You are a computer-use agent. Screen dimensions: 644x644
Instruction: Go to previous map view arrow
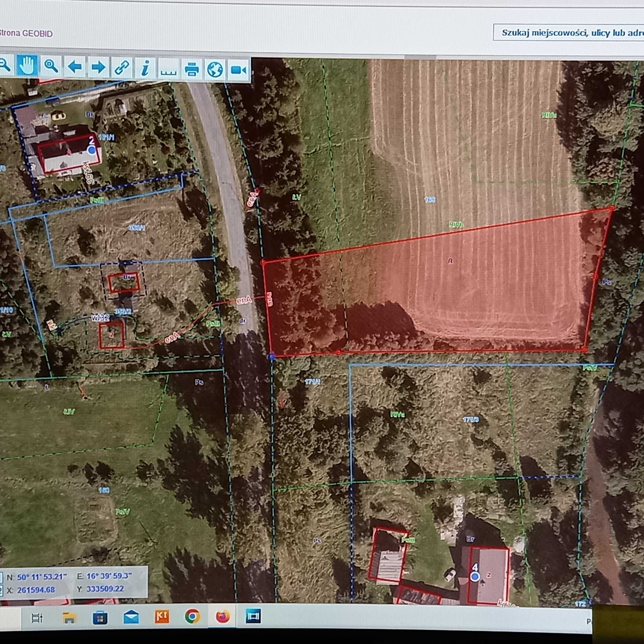(x=75, y=67)
